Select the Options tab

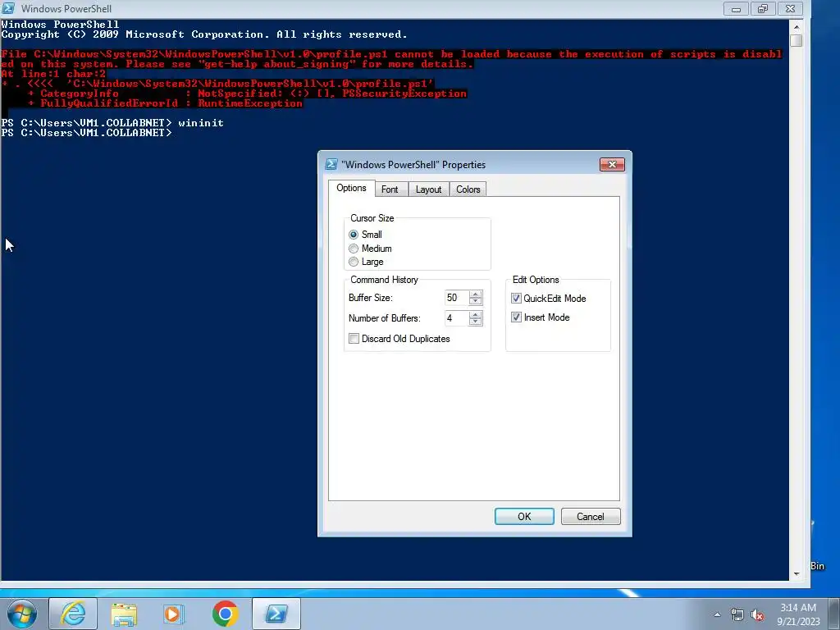351,188
